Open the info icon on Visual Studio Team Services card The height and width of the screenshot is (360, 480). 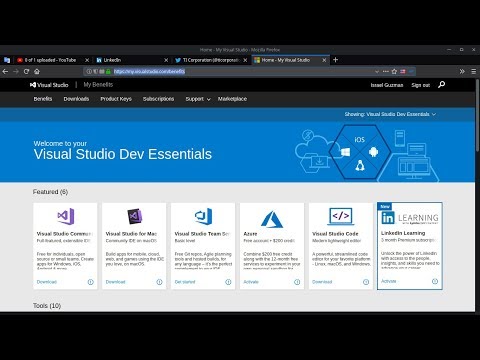(228, 282)
